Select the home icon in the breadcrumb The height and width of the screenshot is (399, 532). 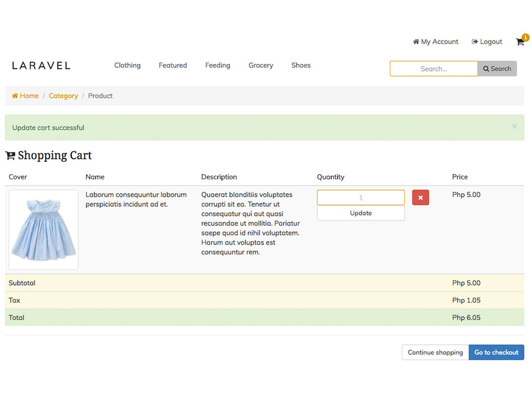(x=14, y=96)
